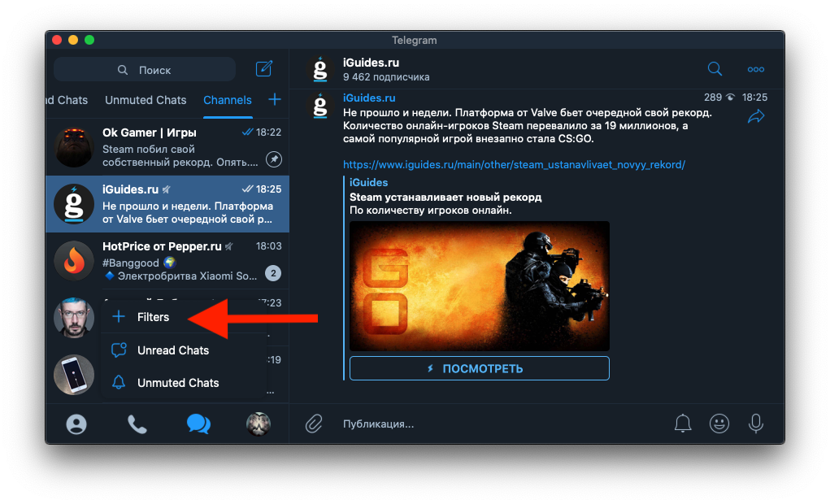Open chat with the phone picture avatar
830x504 pixels.
coord(74,375)
